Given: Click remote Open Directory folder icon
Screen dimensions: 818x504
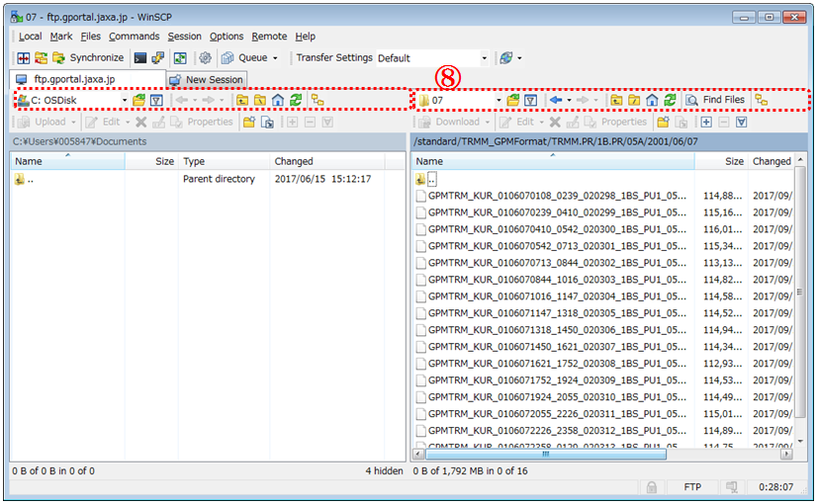Looking at the screenshot, I should tap(512, 100).
